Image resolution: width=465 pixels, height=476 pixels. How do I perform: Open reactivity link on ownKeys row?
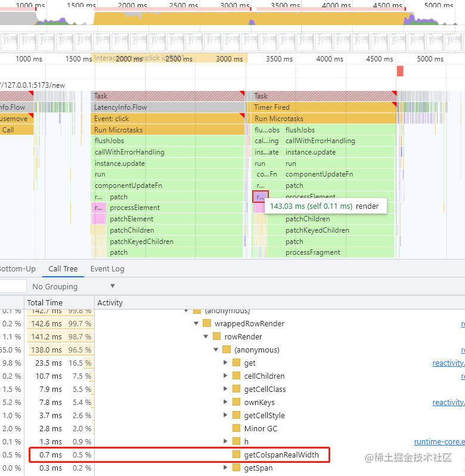[x=448, y=402]
